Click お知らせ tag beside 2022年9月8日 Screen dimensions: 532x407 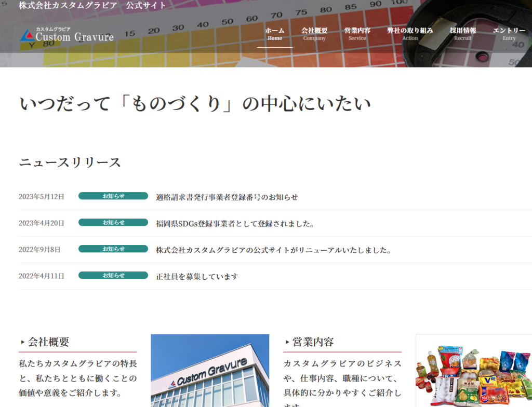[113, 249]
